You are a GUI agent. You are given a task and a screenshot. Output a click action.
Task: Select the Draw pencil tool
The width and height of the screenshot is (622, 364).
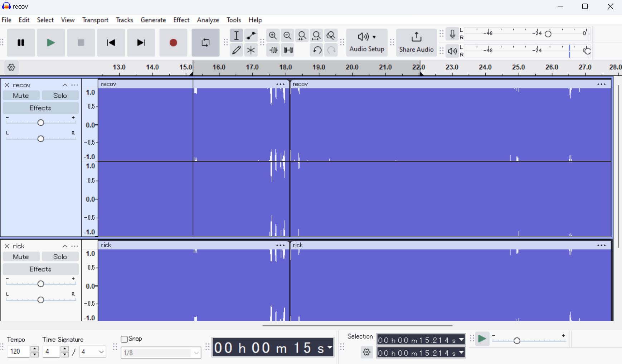coord(236,50)
